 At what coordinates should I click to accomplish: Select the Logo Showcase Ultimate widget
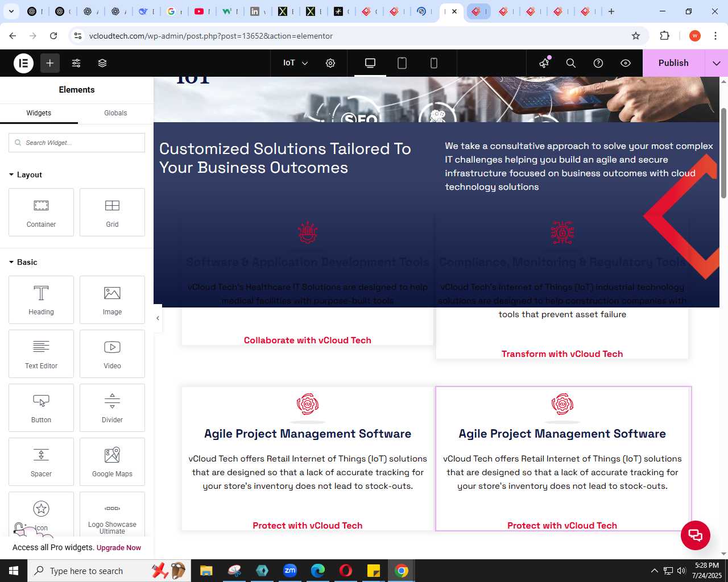[112, 514]
